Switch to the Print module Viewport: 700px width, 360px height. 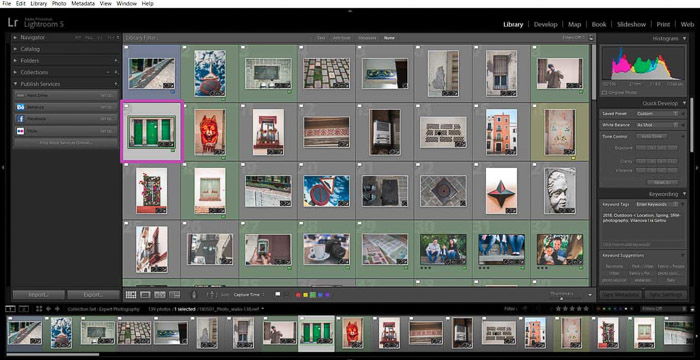click(663, 25)
